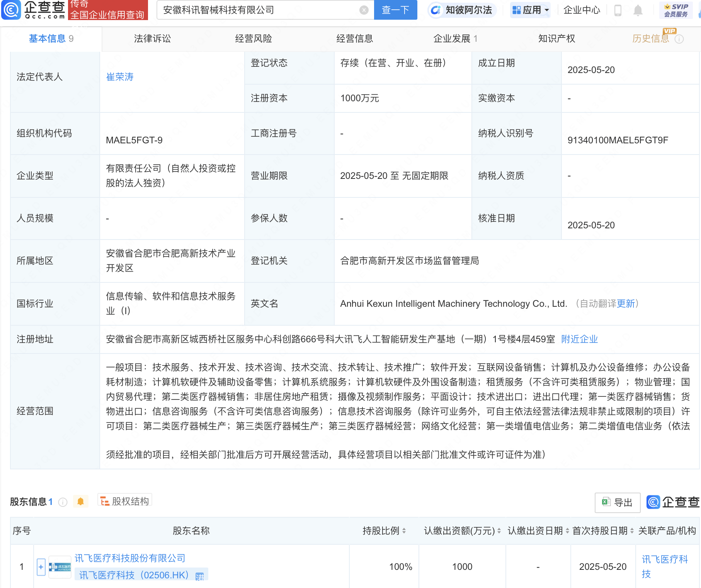The image size is (701, 588).
Task: Click 讯飞医疗 company logo thumbnail
Action: (60, 567)
